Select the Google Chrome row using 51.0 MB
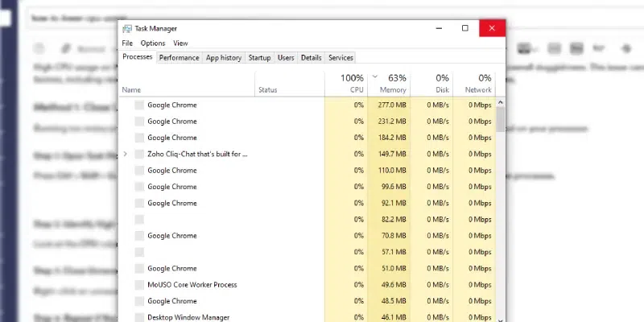644x322 pixels. pos(308,268)
